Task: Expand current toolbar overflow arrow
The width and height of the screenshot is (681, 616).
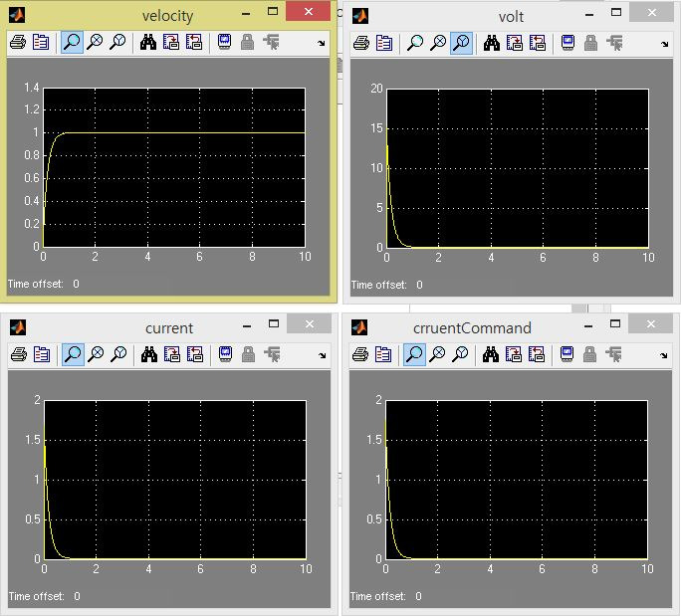Action: (322, 355)
